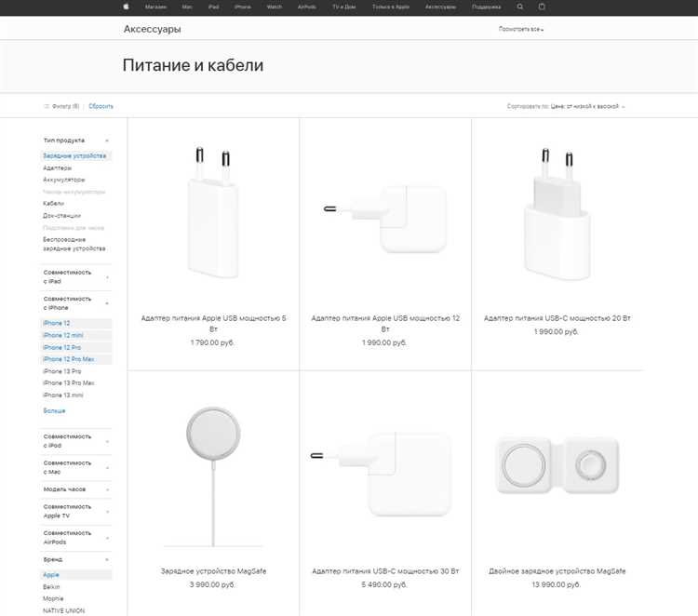Viewport: 698px width, 616px height.
Task: Expand the Модель часов filter section
Action: tap(75, 489)
